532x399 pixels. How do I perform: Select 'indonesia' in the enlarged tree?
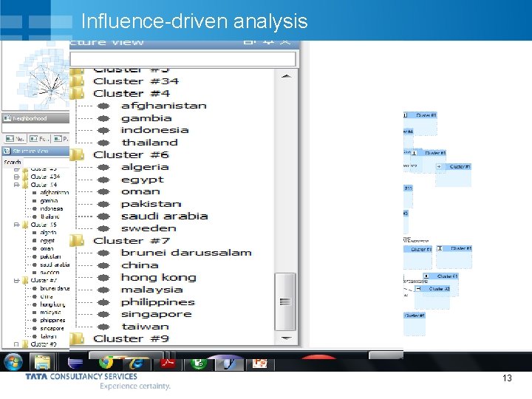click(154, 130)
